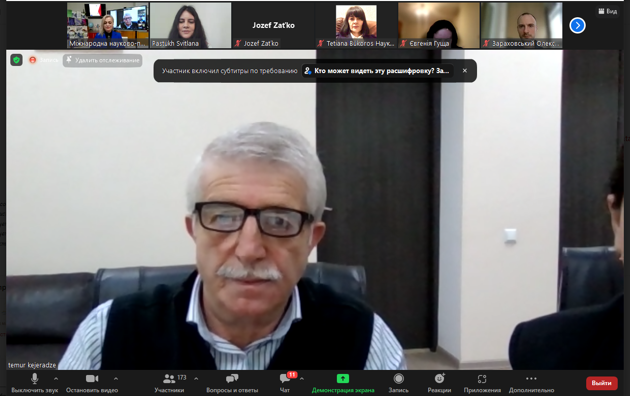Image resolution: width=630 pixels, height=396 pixels.
Task: Show next participants with blue arrow
Action: coord(577,26)
